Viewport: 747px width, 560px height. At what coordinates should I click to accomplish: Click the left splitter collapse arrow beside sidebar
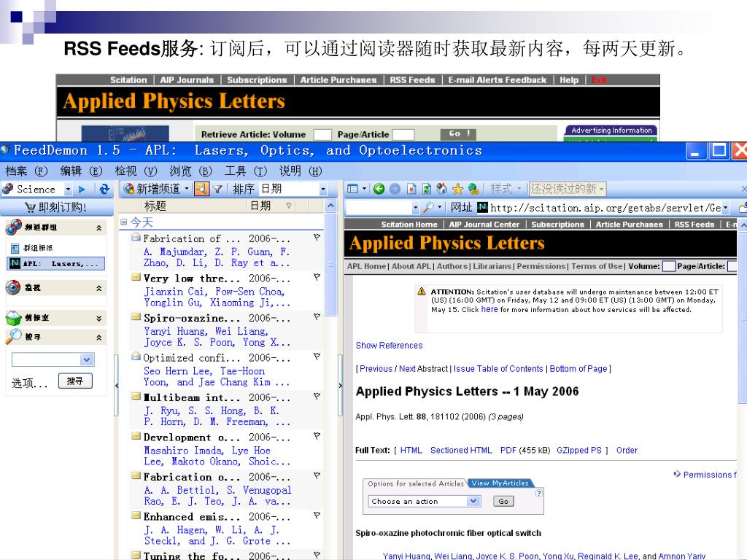(116, 386)
